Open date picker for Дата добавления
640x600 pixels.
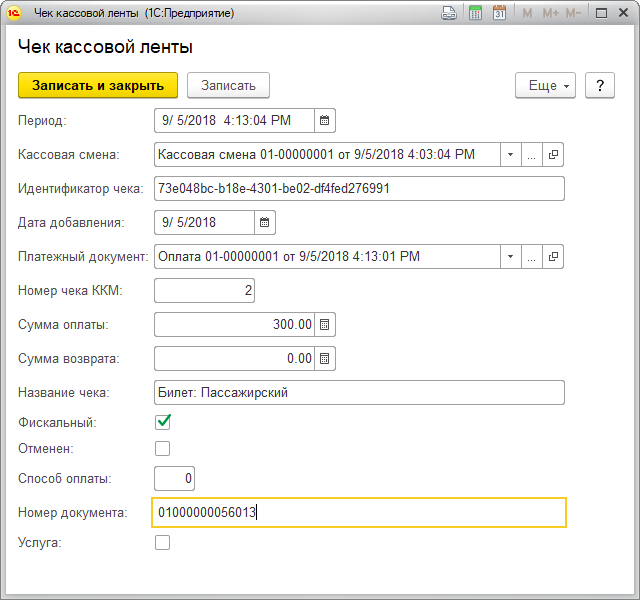[264, 222]
